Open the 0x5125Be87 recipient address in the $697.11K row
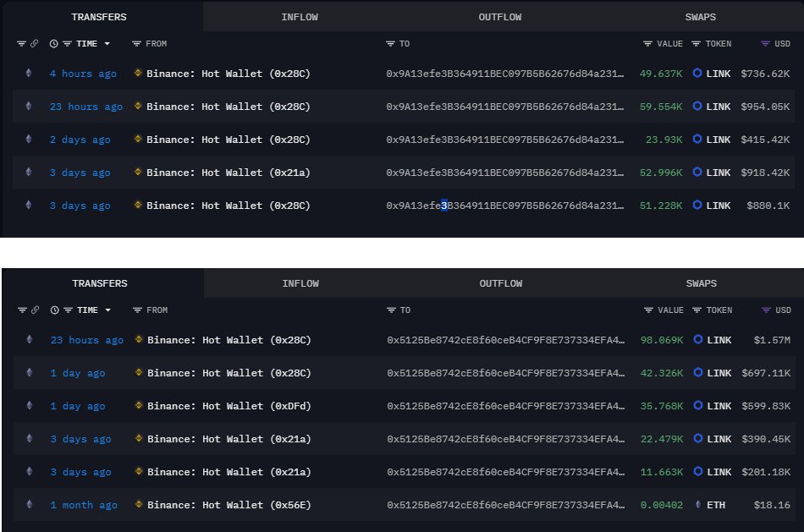Viewport: 804px width, 532px height. (x=506, y=373)
